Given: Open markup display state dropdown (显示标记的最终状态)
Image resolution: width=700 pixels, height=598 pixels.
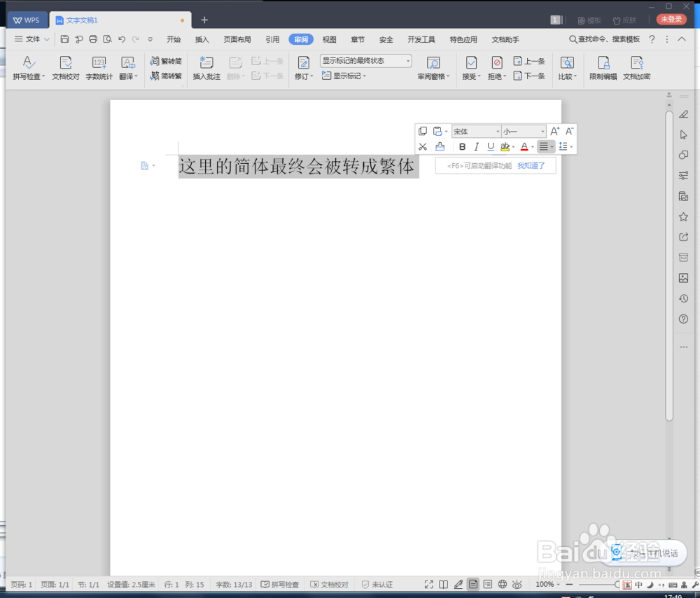Looking at the screenshot, I should (x=365, y=61).
